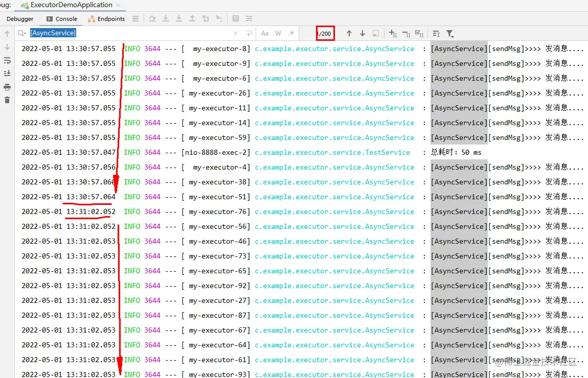Click the Drop Frame icon
588x378 pixels.
click(206, 18)
